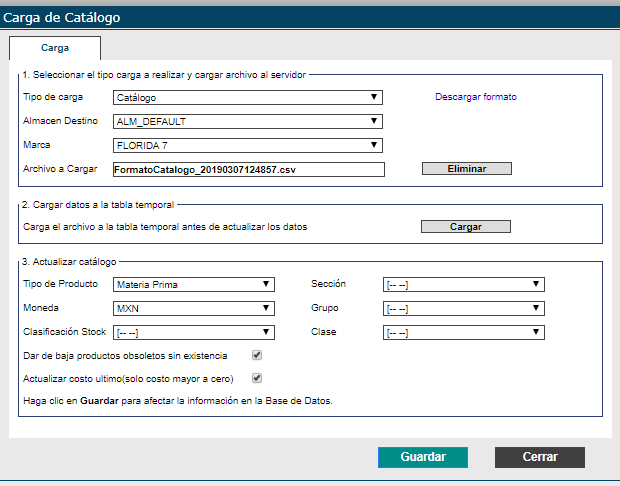Expand the Almacen Destino dropdown

pos(248,122)
